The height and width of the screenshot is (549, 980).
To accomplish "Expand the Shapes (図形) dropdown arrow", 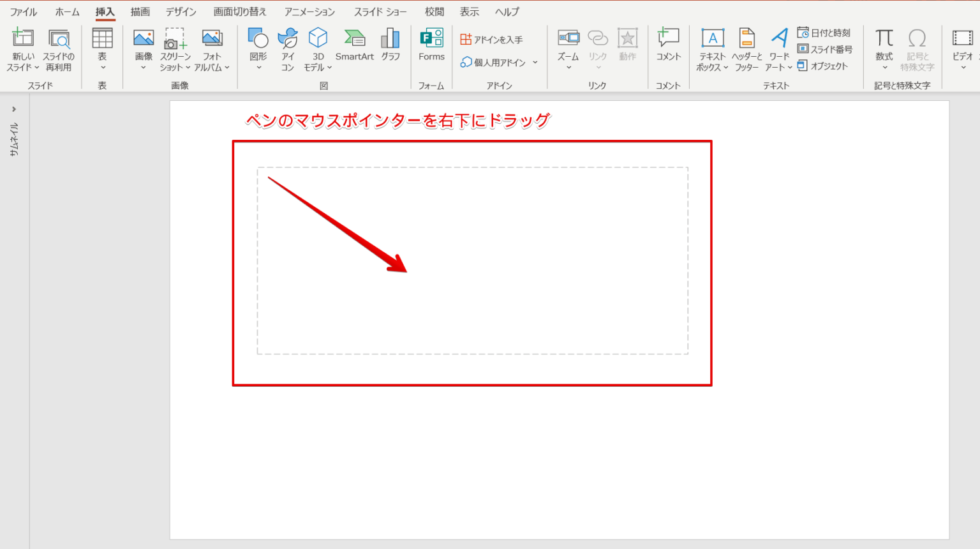I will 258,68.
